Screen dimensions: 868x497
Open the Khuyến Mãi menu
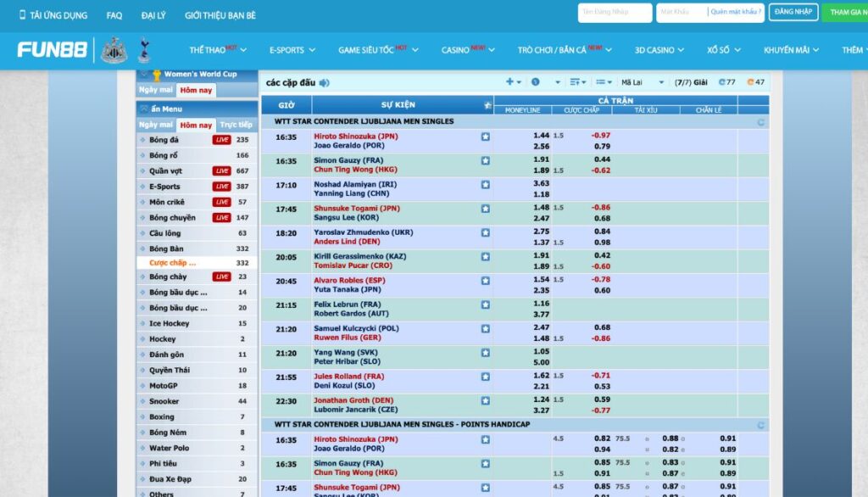[x=791, y=50]
